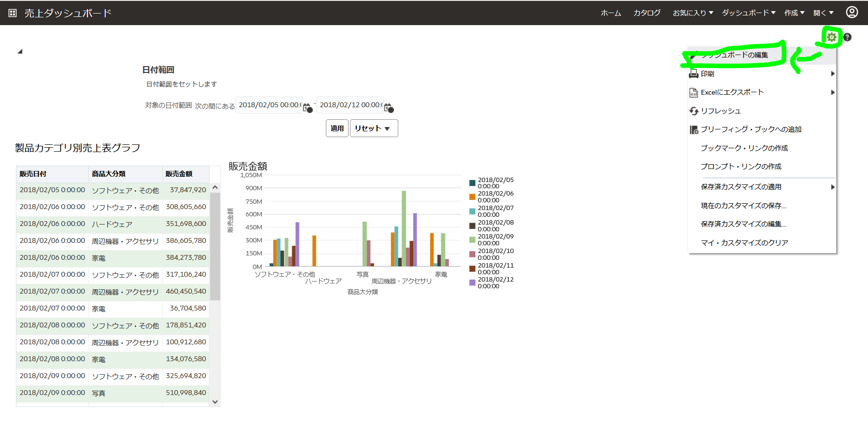868x423 pixels.
Task: Click the 売上ダッシュボード grid icon
Action: (x=13, y=13)
